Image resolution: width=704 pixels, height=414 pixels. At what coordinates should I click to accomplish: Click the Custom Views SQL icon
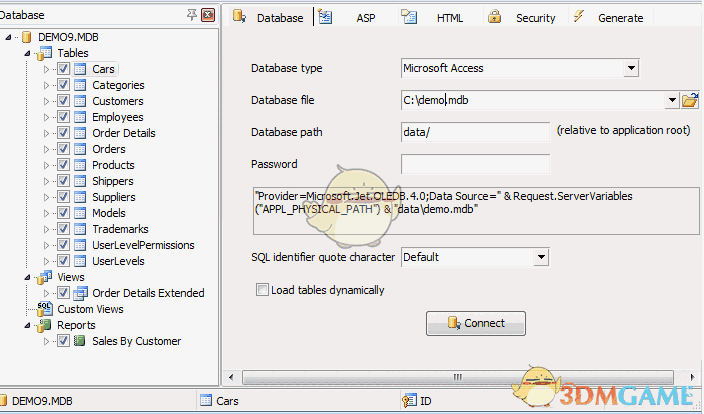44,309
